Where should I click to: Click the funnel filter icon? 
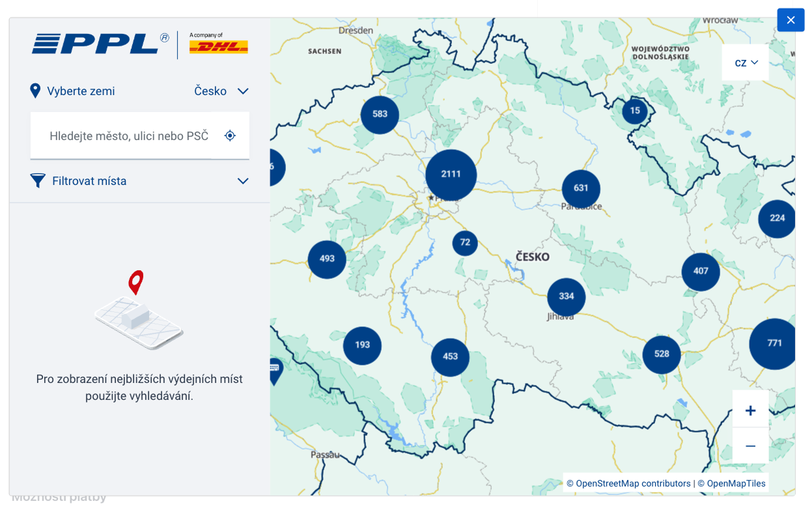[38, 180]
